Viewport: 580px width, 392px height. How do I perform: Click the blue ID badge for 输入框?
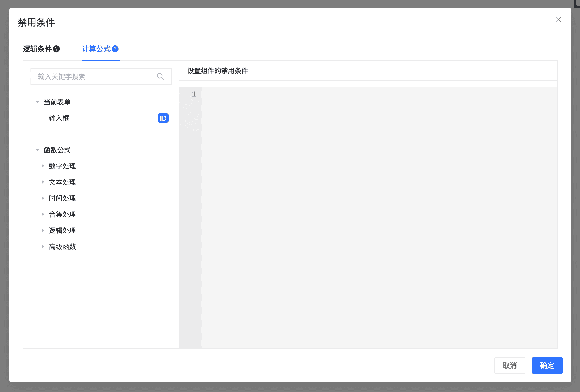click(x=163, y=118)
